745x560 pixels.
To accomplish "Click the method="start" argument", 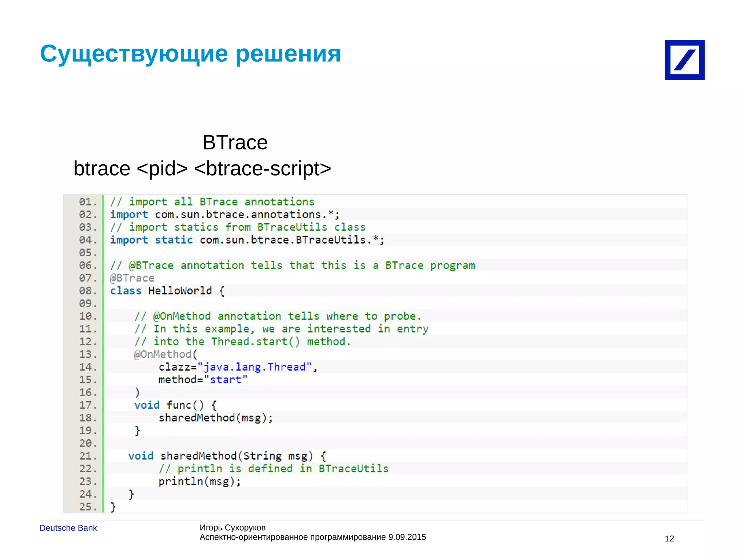I will click(203, 380).
